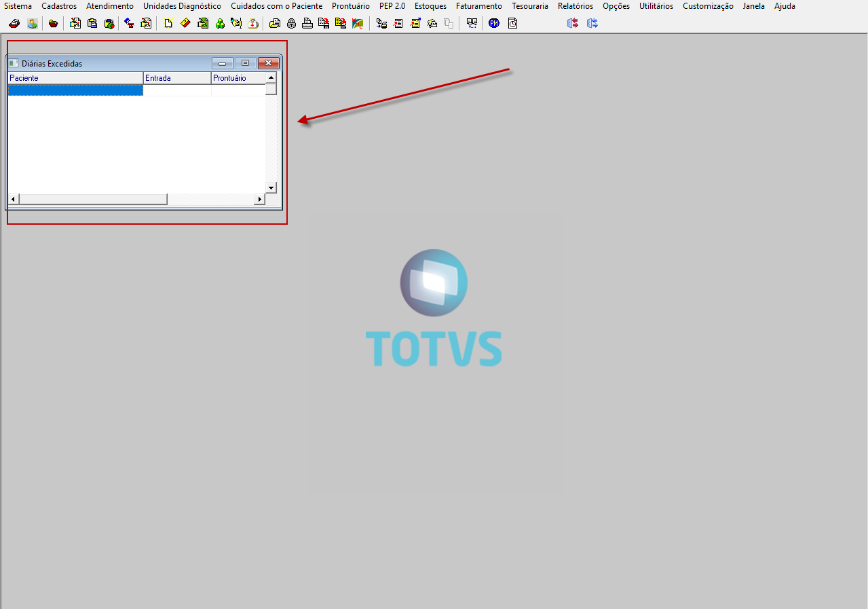
Task: Maximize the Diárias Excedidas window
Action: 245,63
